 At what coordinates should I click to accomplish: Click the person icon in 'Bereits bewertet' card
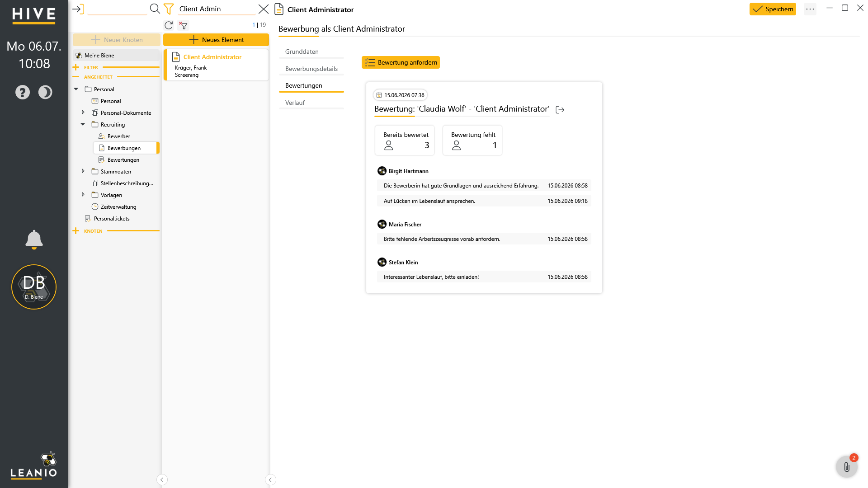[389, 145]
